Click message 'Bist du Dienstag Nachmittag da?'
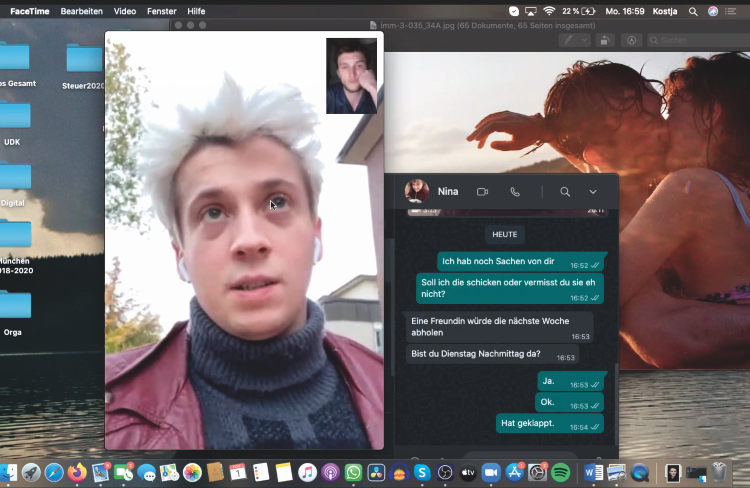 coord(492,355)
